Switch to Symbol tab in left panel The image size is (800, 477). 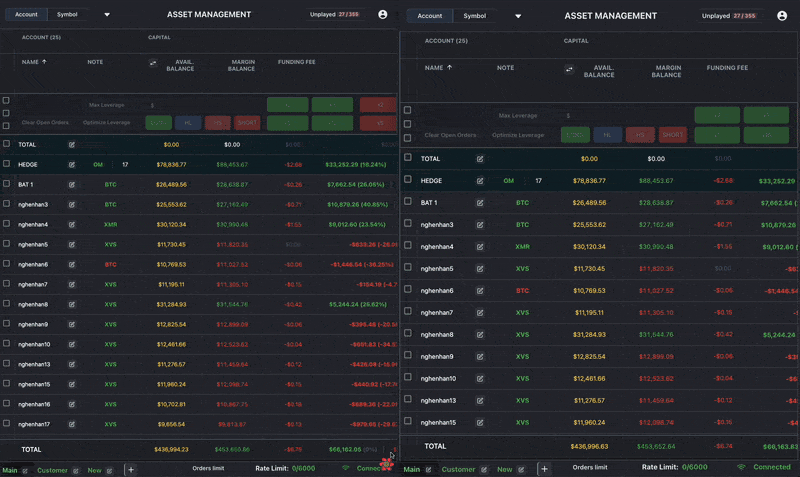tap(67, 14)
